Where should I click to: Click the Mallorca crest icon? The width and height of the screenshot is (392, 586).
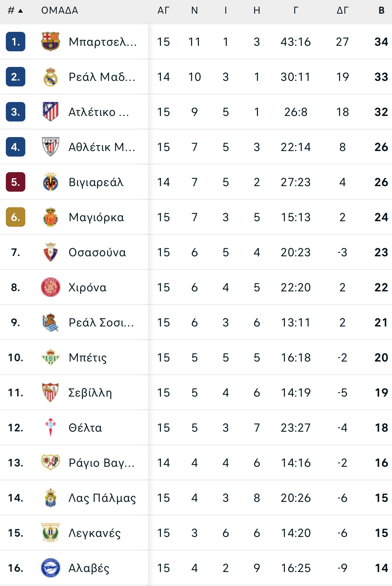(x=50, y=217)
